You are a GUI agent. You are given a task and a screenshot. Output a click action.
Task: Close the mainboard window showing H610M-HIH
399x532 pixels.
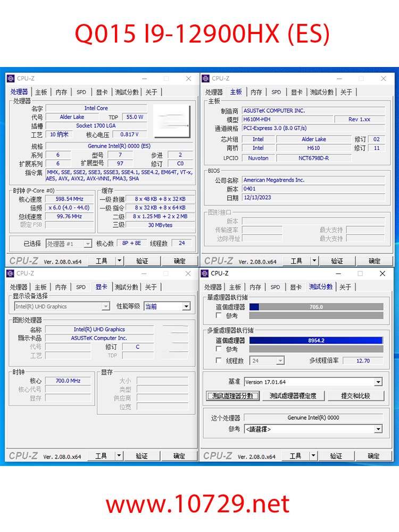(384, 79)
